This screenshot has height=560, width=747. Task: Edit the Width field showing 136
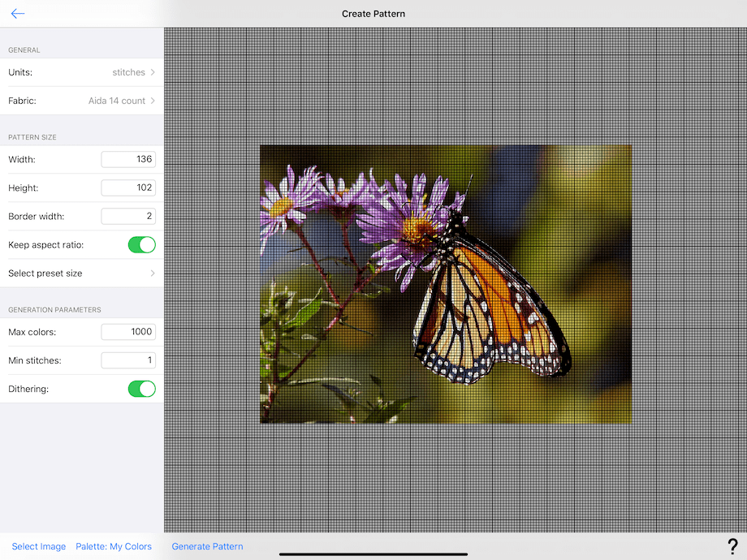click(x=127, y=159)
